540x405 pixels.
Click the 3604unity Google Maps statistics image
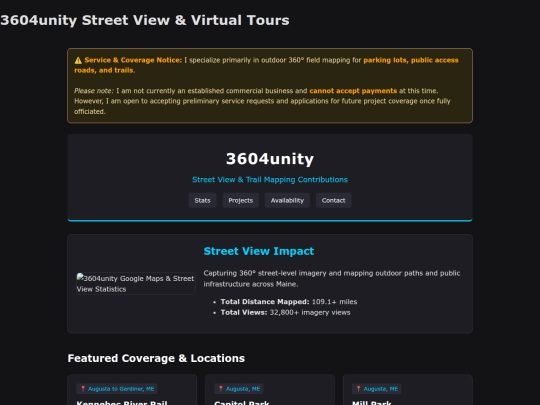(x=136, y=283)
